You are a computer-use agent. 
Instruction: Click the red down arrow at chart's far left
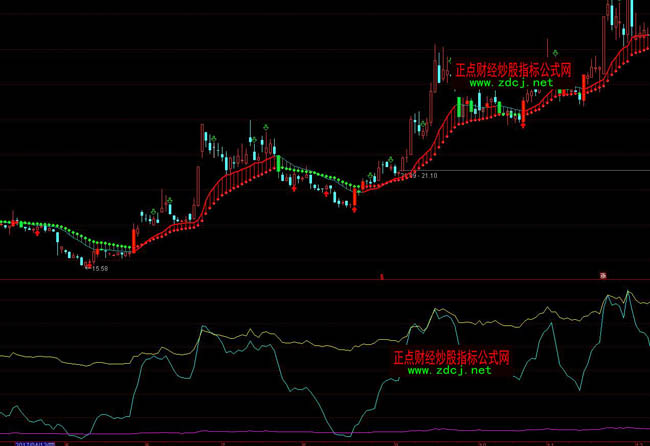37,231
